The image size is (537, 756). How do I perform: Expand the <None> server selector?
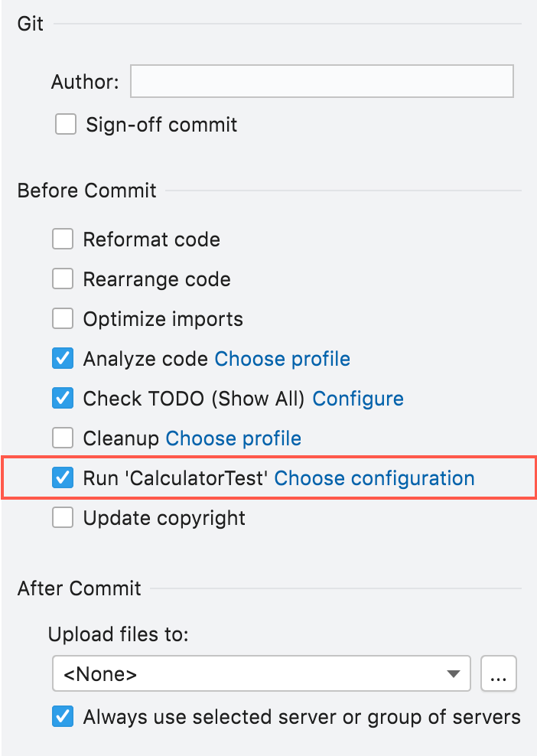[261, 673]
